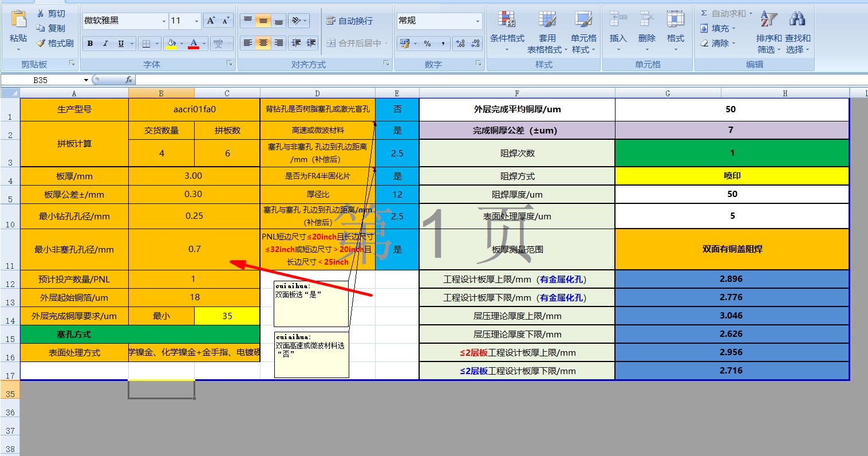Click the Cut (剪切) scissors button
Viewport: 868px width, 456px height.
pos(50,13)
